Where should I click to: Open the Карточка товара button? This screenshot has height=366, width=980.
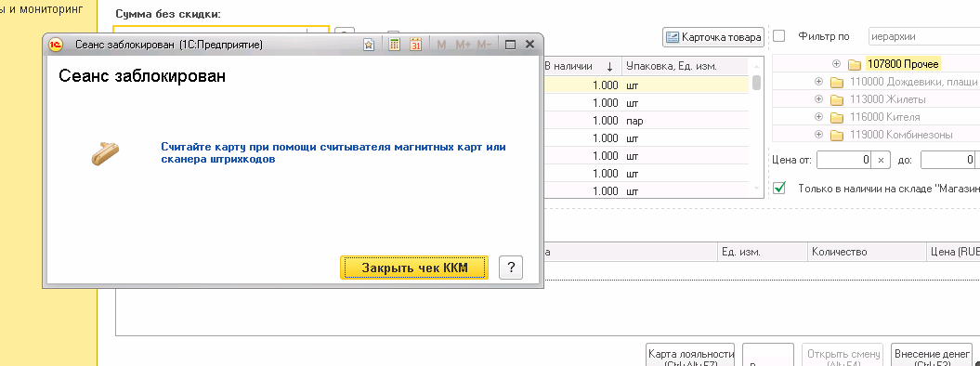tap(713, 37)
